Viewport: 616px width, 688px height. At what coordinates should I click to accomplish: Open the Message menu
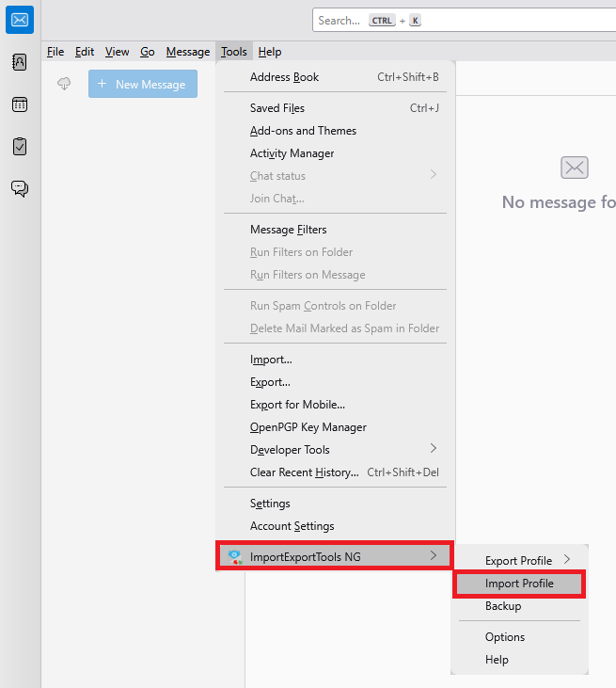click(188, 52)
